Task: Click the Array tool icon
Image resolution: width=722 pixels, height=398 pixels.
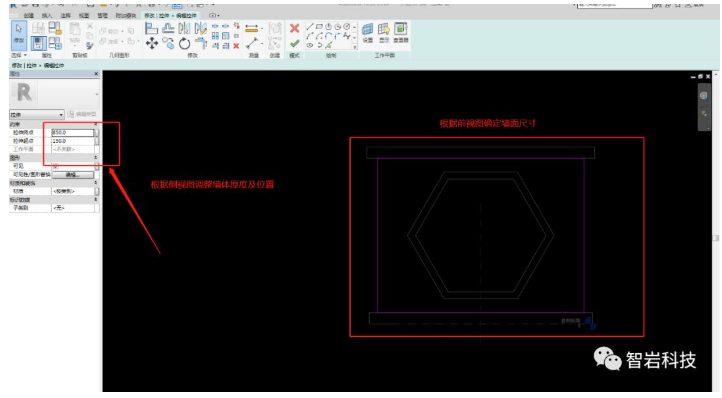Action: (x=215, y=36)
